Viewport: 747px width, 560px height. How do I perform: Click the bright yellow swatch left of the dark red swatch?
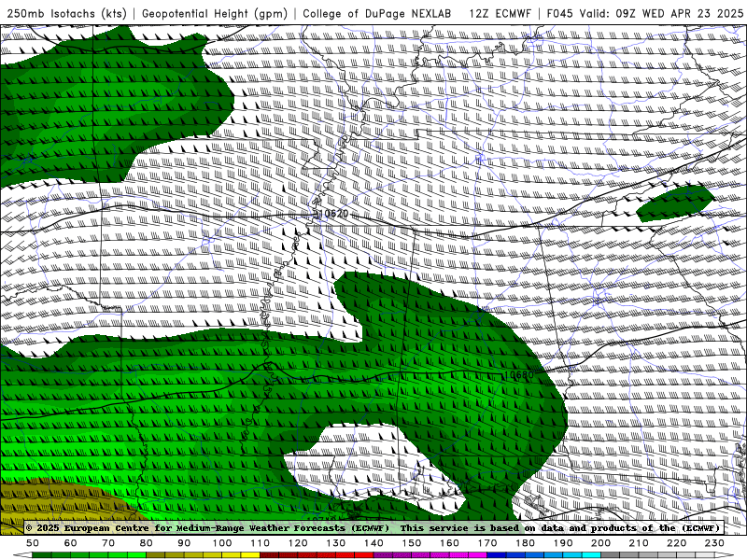[250, 555]
